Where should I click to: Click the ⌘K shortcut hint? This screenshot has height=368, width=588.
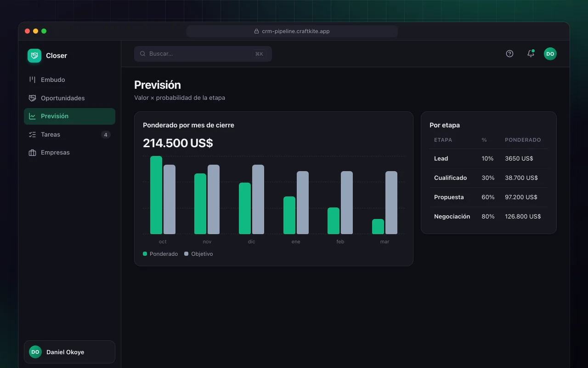coord(259,54)
